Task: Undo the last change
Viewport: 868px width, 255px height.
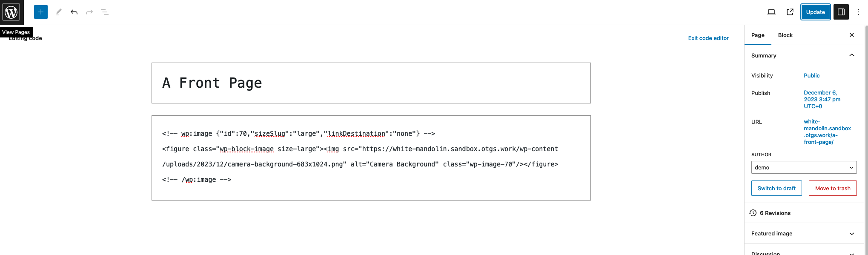Action: pyautogui.click(x=74, y=12)
